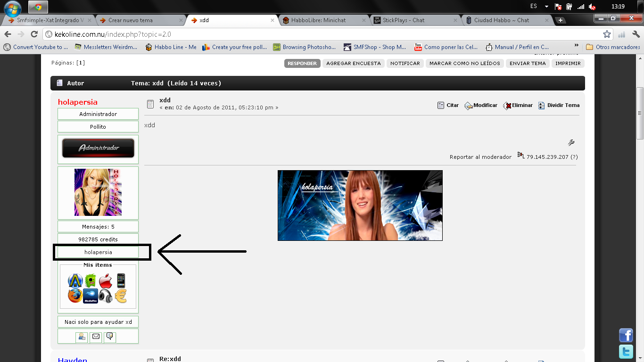This screenshot has width=644, height=362.
Task: Show hidden tray icons arrow
Action: point(547,7)
